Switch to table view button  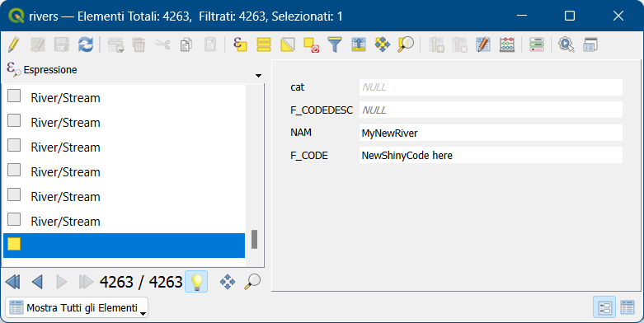click(628, 307)
